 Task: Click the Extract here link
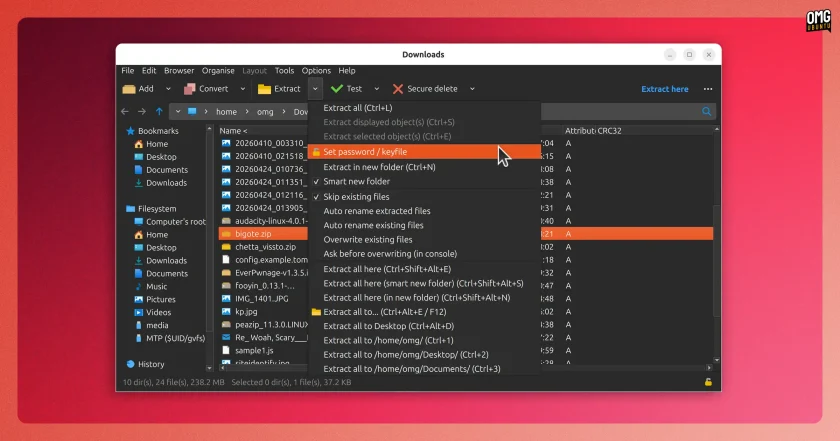pos(665,89)
